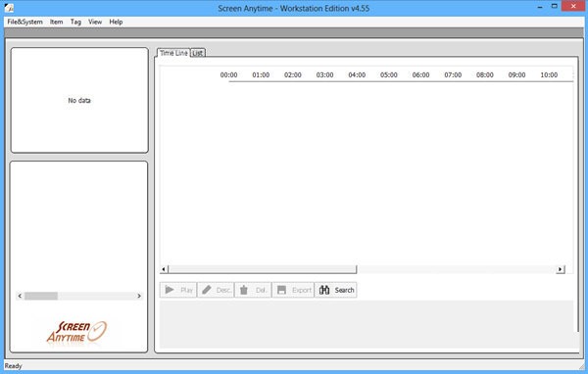Screen dimensions: 588x374
Task: Click the timeline horizontal scrollbar thumb
Action: click(263, 269)
